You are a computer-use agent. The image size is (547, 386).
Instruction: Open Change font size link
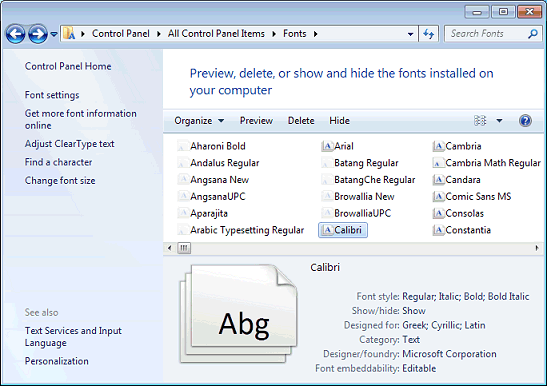pos(60,181)
